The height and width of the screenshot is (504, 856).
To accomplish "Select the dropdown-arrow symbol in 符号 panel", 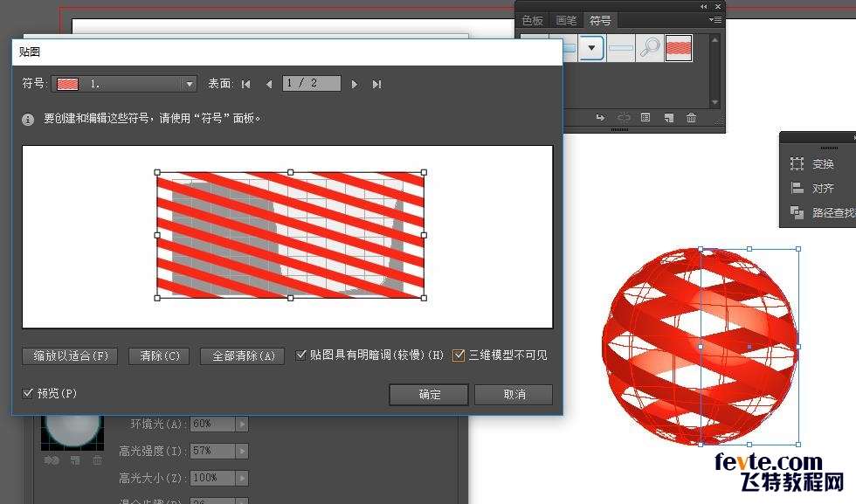I will tap(591, 47).
